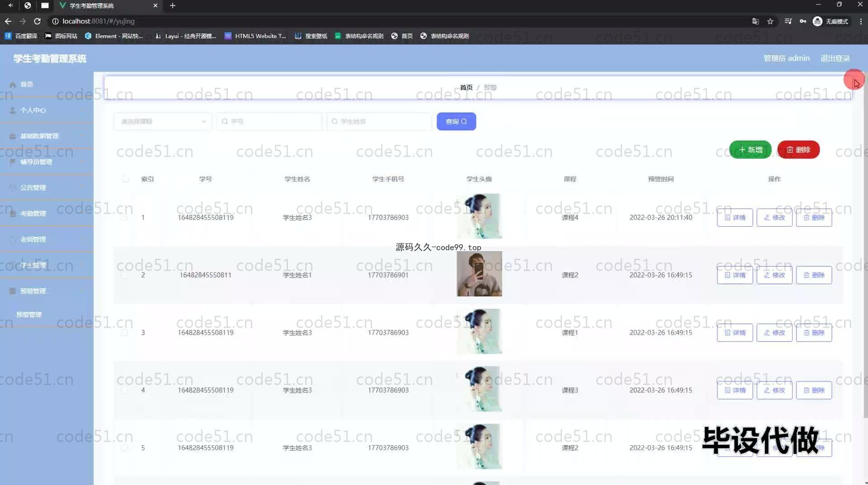
Task: Open the browser three-dot menu
Action: click(861, 21)
